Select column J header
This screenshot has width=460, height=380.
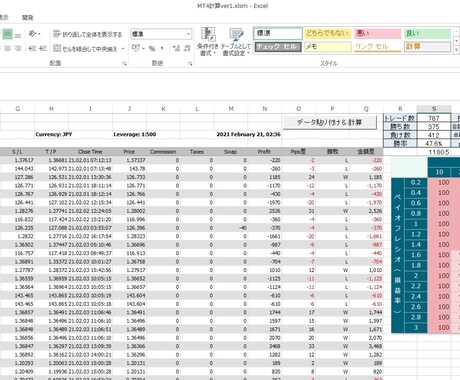pyautogui.click(x=129, y=109)
